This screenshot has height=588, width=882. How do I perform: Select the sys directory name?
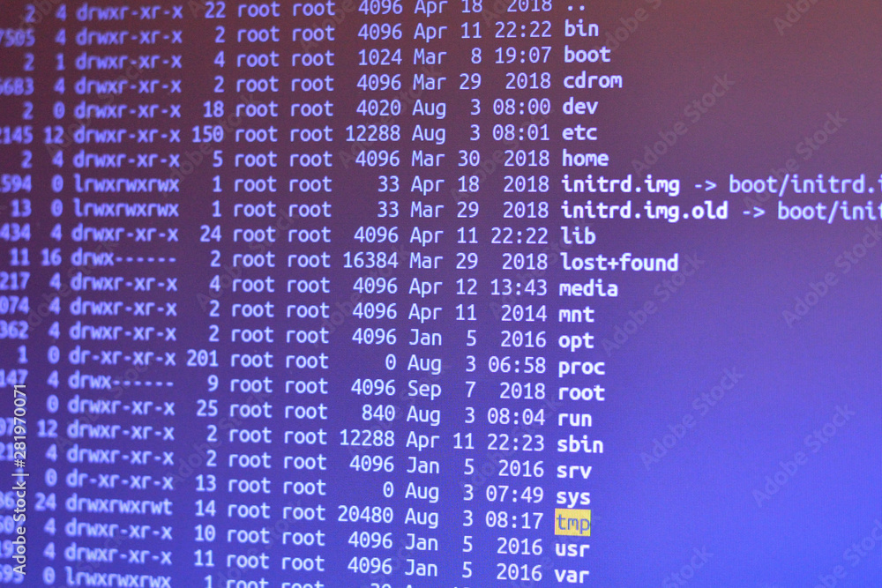tap(573, 497)
